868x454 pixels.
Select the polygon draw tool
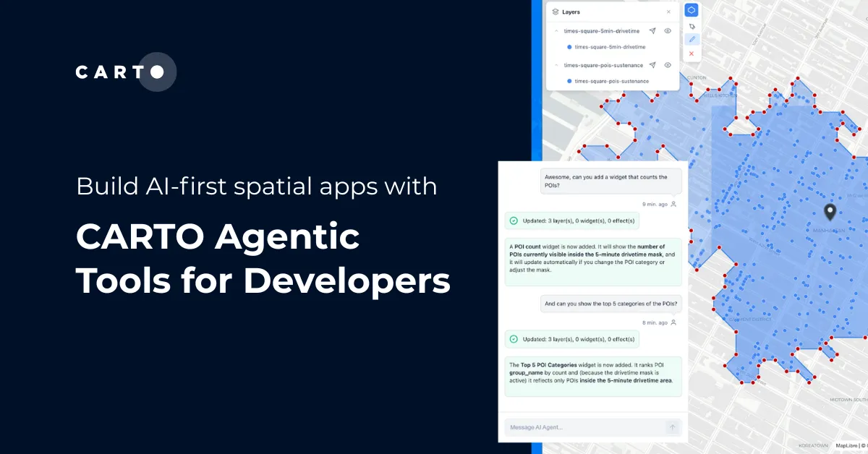[x=690, y=9]
